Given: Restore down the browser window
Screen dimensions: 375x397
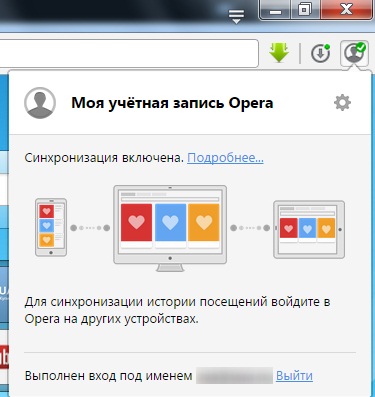Looking at the screenshot, I should point(305,10).
